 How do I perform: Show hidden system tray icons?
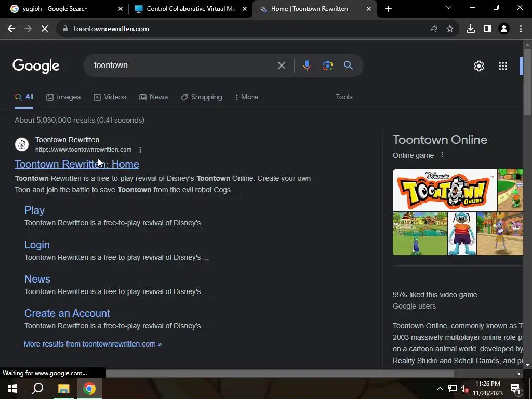coord(440,389)
